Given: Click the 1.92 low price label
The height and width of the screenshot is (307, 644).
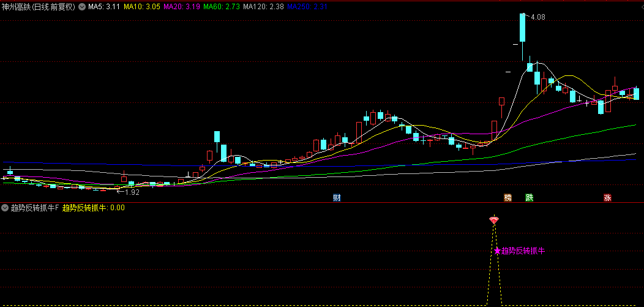Looking at the screenshot, I should pos(132,192).
